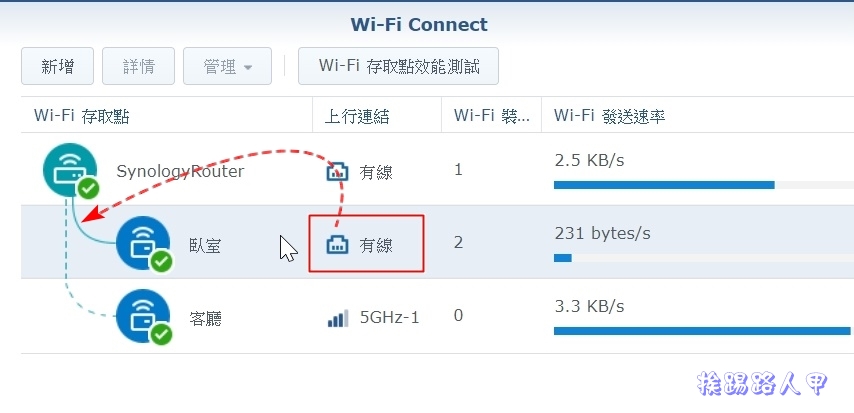This screenshot has width=854, height=413.
Task: Select the SynologyRouter row name
Action: [180, 172]
